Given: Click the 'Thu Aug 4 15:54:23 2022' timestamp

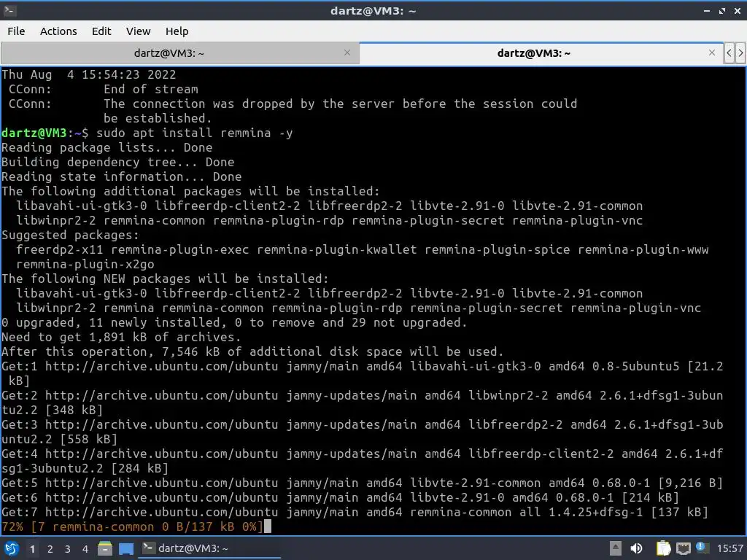Looking at the screenshot, I should pyautogui.click(x=89, y=75).
